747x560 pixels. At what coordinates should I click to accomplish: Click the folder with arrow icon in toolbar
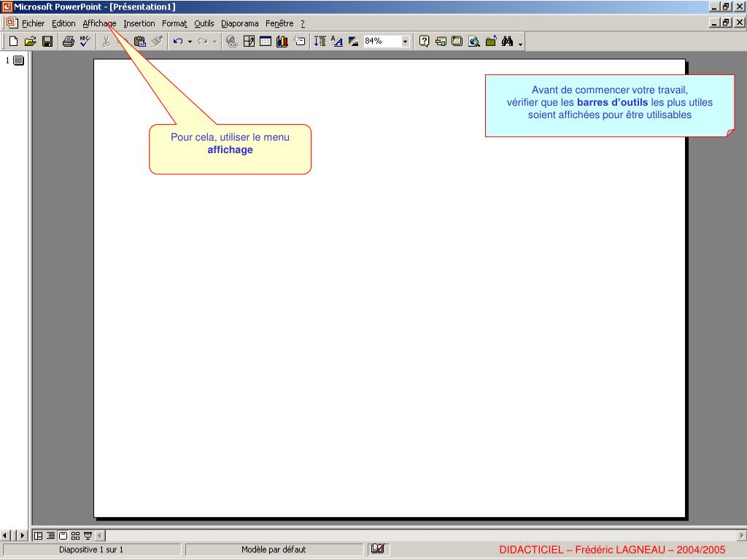pyautogui.click(x=491, y=42)
